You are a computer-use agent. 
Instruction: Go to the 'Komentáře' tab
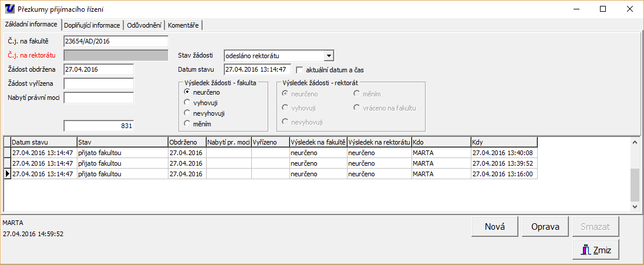[x=184, y=25]
